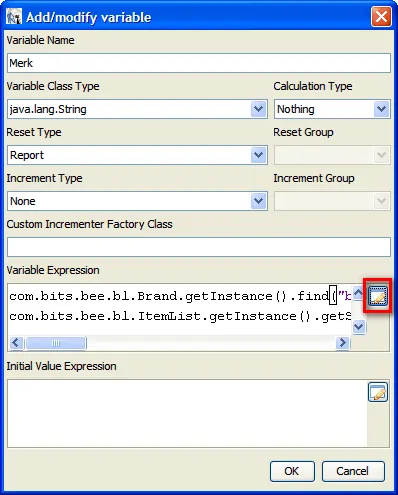Viewport: 398px width, 495px height.
Task: Open the Reset Type dropdown
Action: pyautogui.click(x=259, y=155)
